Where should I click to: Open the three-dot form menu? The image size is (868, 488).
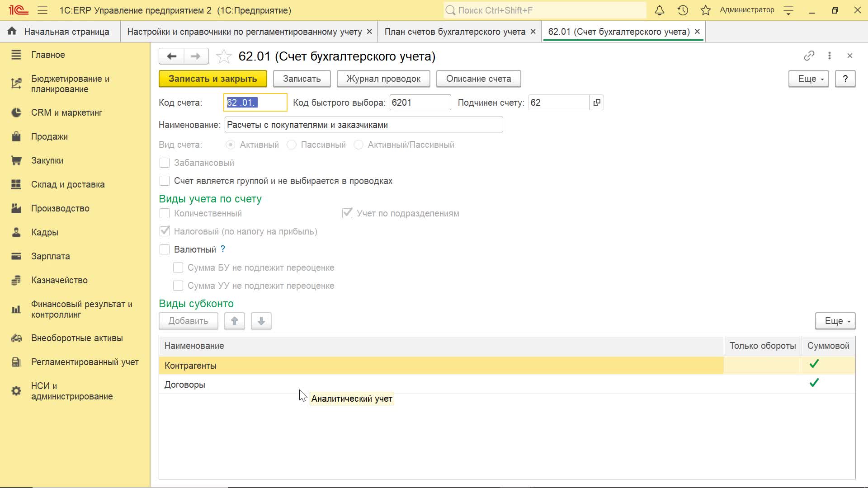click(x=829, y=56)
